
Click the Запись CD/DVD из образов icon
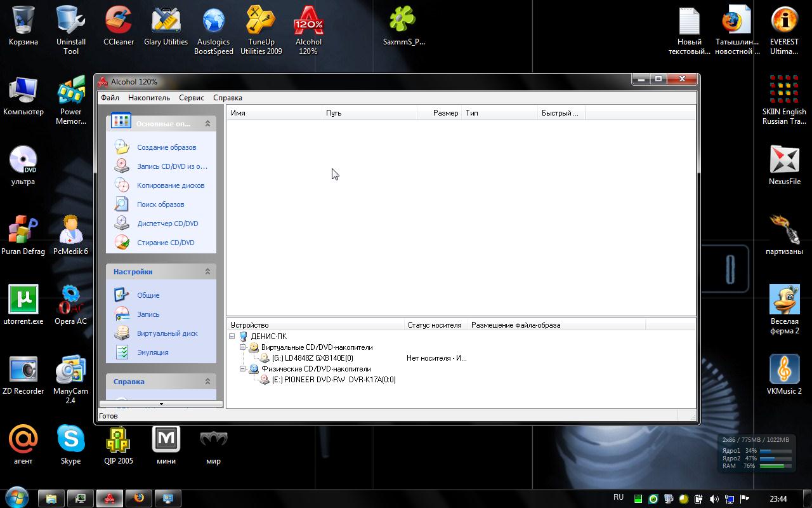122,166
